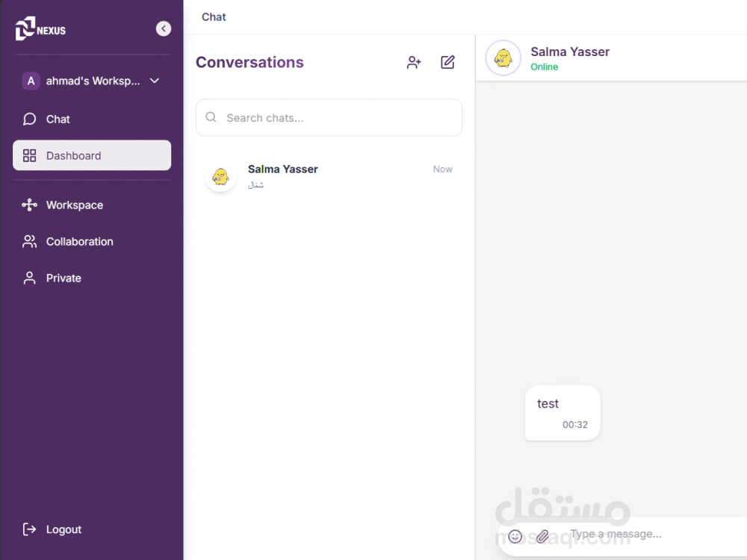Click the purple A workspace avatar
The image size is (747, 560).
click(31, 81)
